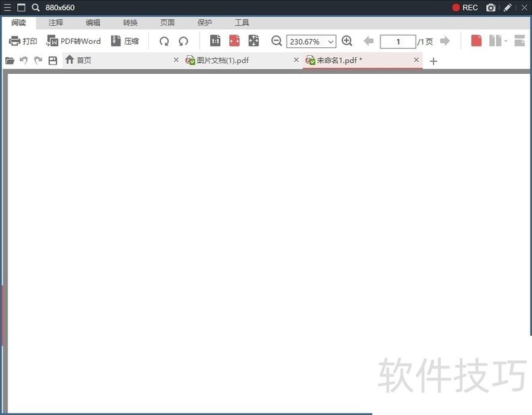Expand the two-page view dropdown arrow
Viewport: 532px width, 415px height.
(x=506, y=41)
